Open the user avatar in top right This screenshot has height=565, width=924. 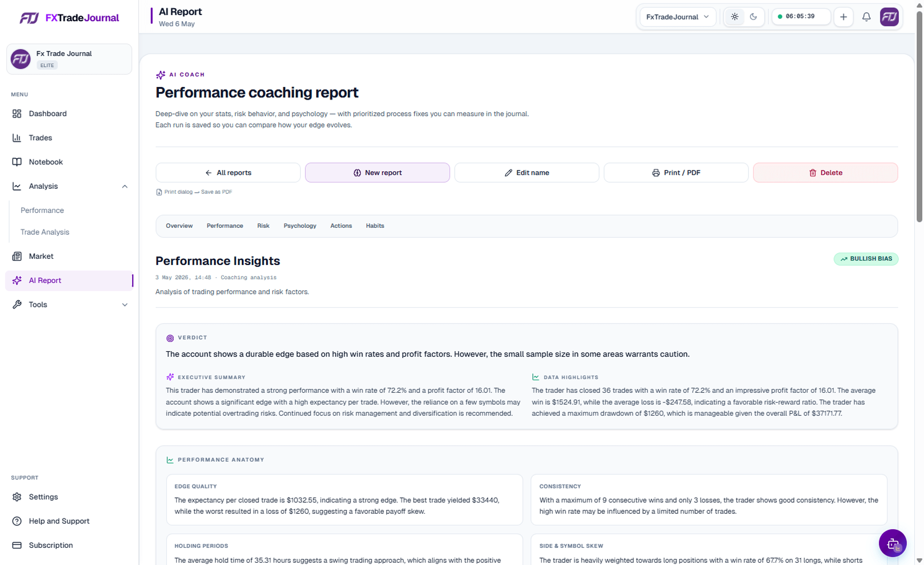(889, 17)
